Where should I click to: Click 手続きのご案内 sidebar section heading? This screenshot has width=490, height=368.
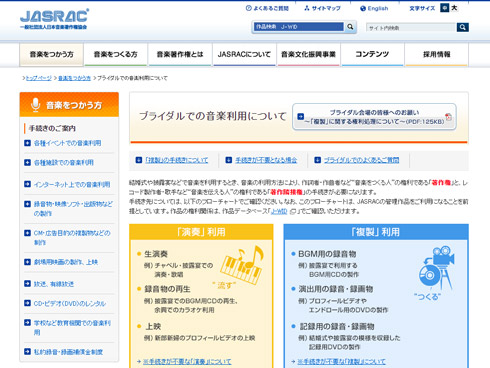click(52, 128)
